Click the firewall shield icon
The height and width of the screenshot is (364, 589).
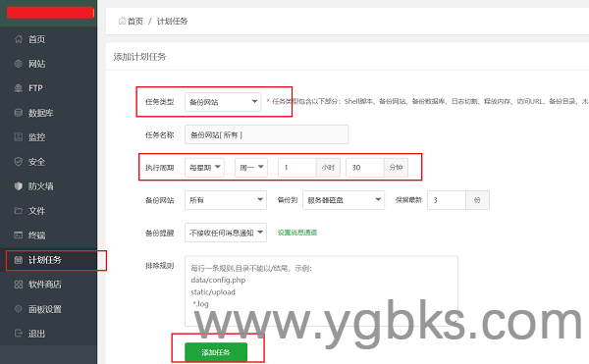pyautogui.click(x=18, y=186)
